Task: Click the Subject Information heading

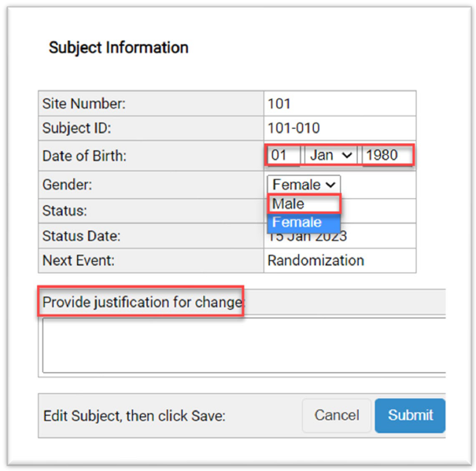Action: click(118, 47)
